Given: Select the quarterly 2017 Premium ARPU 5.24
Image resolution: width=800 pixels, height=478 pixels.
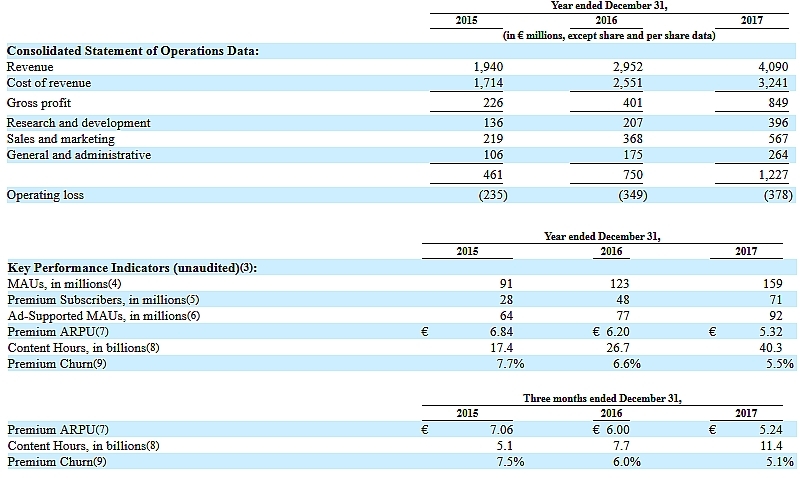Looking at the screenshot, I should click(771, 430).
